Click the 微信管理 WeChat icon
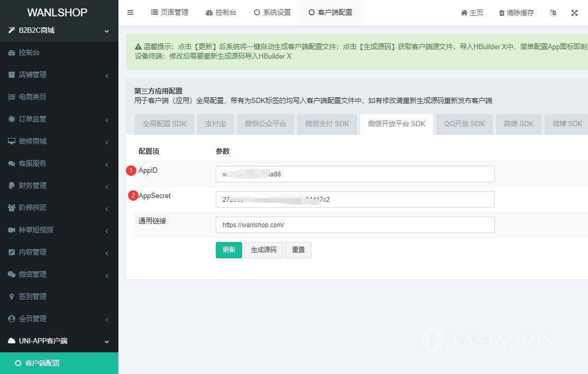The width and height of the screenshot is (588, 374). click(x=12, y=274)
